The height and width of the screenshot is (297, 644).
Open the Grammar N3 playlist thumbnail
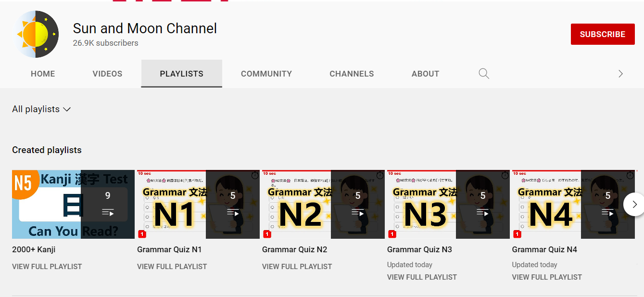pyautogui.click(x=448, y=204)
